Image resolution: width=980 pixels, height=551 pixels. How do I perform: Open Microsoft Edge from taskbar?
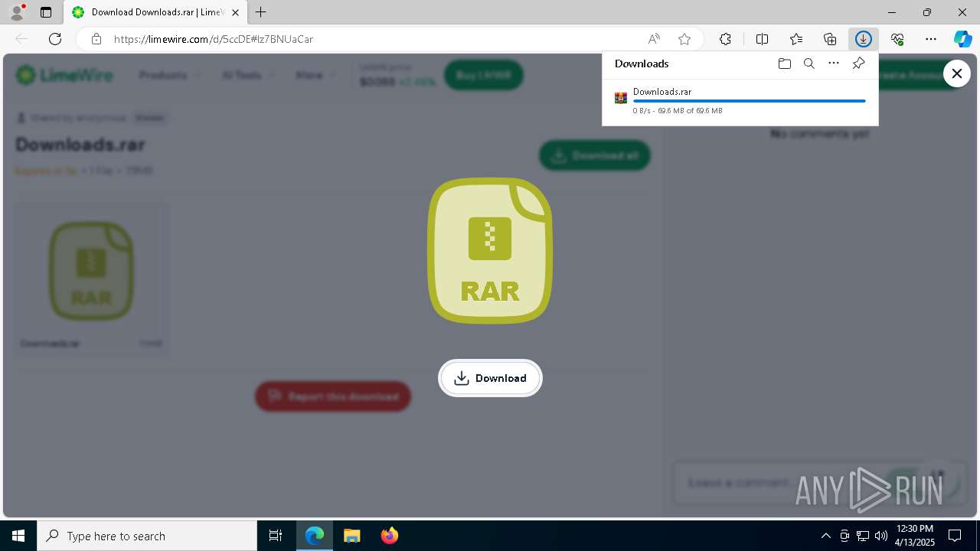(x=315, y=536)
